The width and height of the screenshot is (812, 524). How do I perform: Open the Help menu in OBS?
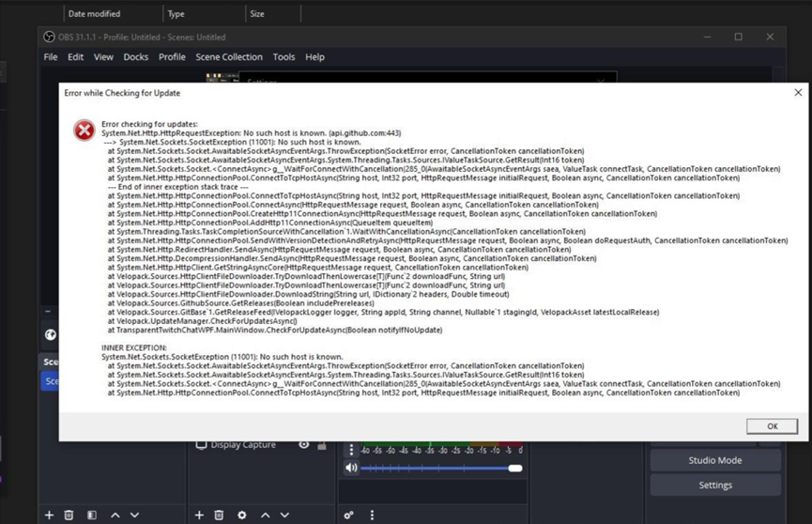pyautogui.click(x=314, y=57)
